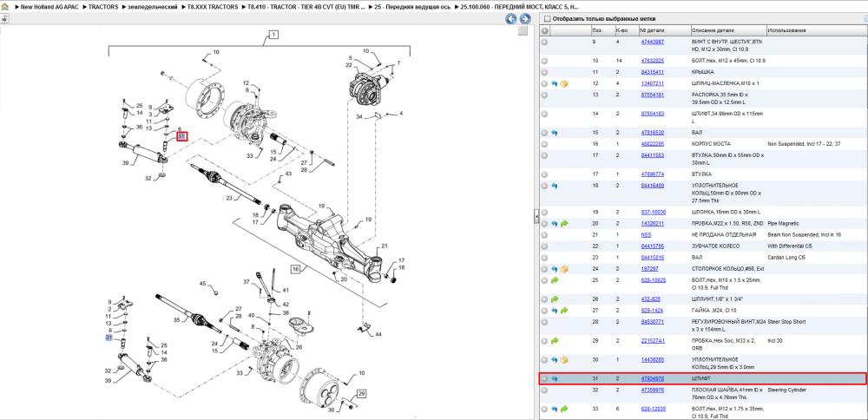This screenshot has height=420, width=868.
Task: Open the 'земледельческий' breadcrumb
Action: 154,7
